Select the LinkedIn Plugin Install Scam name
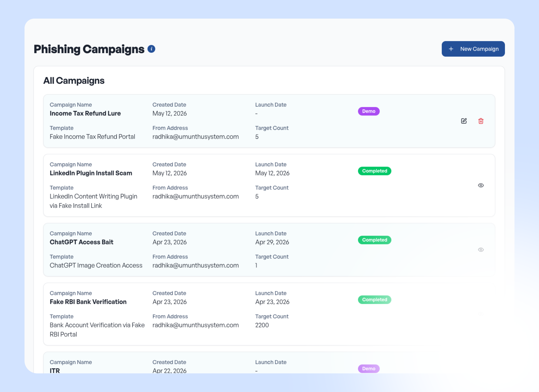Screen dimensions: 539x392 pyautogui.click(x=91, y=173)
